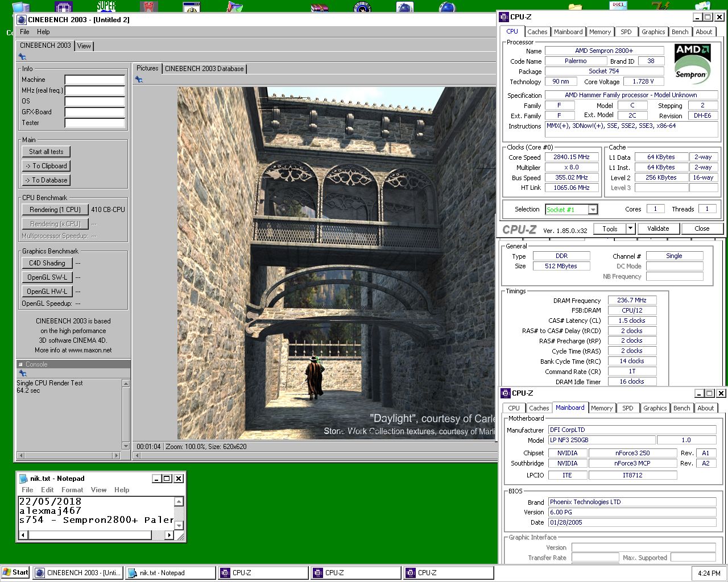Click the nik.txt Notepad title bar icon

(x=23, y=479)
